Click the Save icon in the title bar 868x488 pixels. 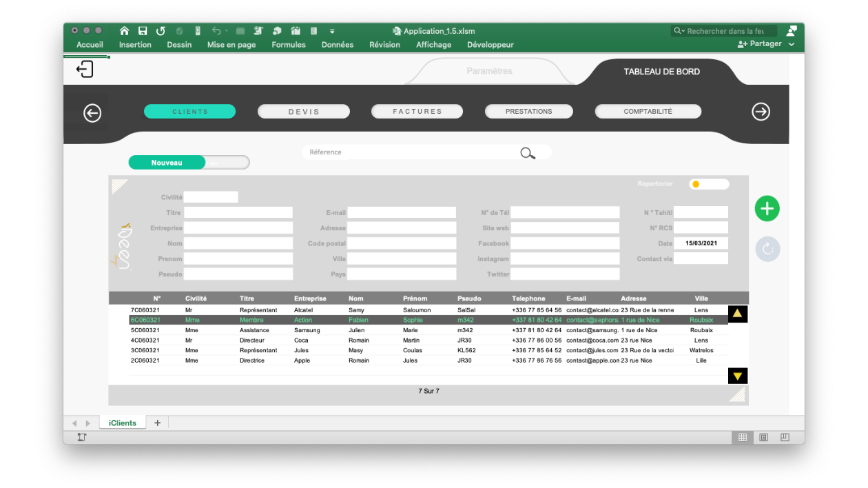pyautogui.click(x=143, y=31)
